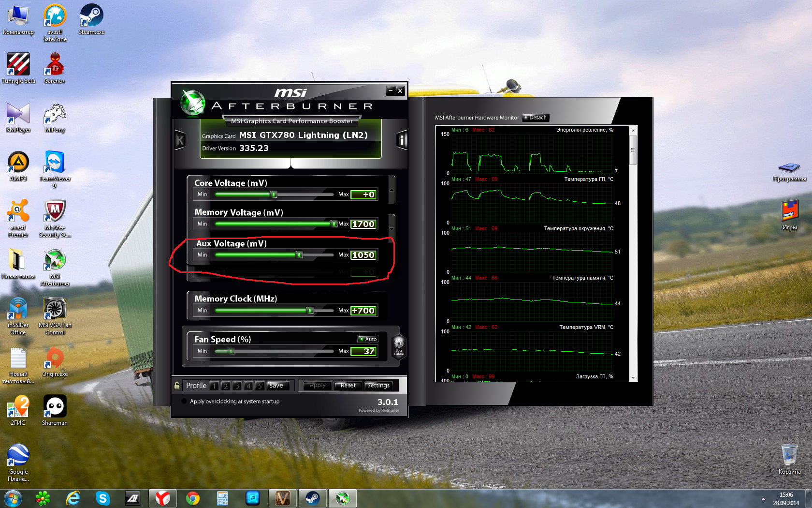Open Afterburner Settings
The image size is (812, 508).
tap(378, 386)
